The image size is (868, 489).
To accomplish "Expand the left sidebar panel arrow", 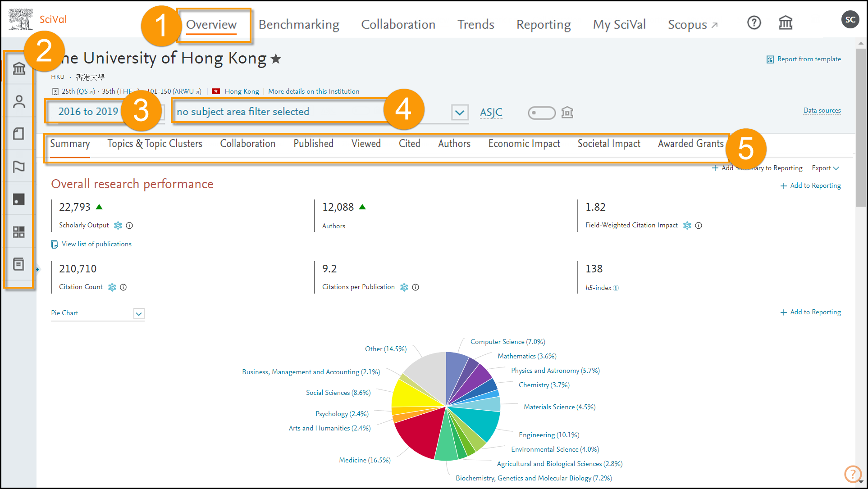I will tap(38, 269).
